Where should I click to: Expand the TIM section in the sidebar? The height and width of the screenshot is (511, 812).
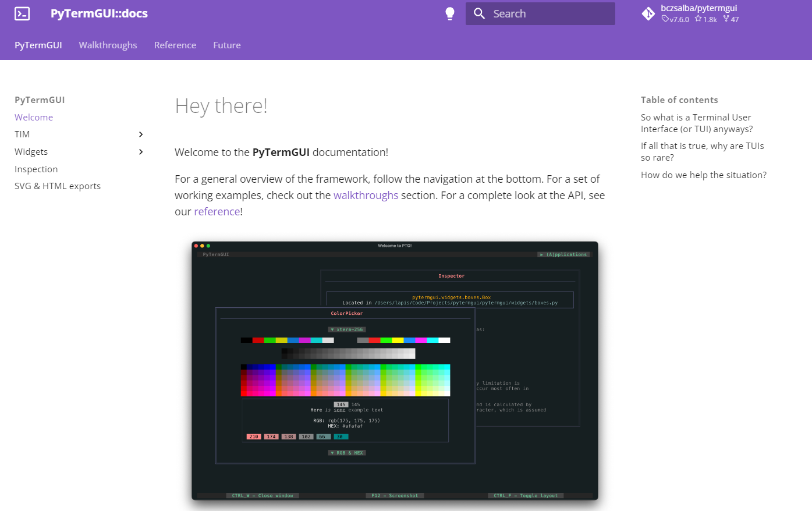point(140,134)
